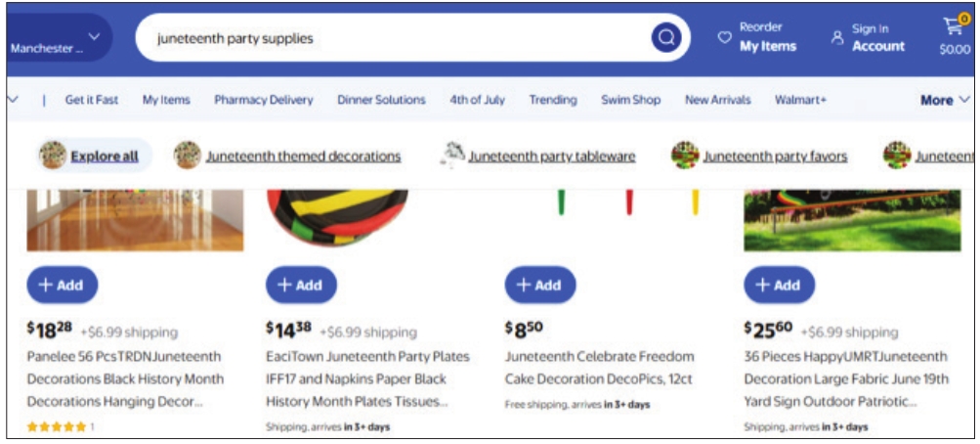Expand the More navigation dropdown
This screenshot has width=980, height=444.
[x=945, y=100]
